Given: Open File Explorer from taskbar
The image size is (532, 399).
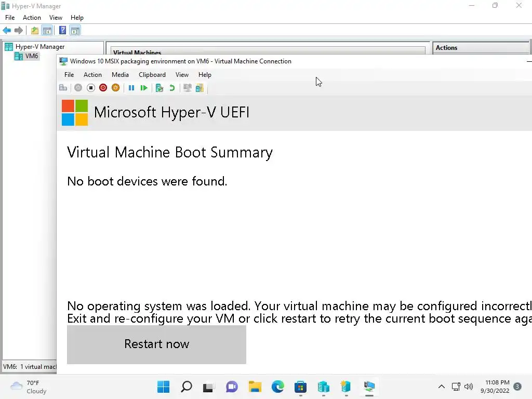Looking at the screenshot, I should point(255,387).
